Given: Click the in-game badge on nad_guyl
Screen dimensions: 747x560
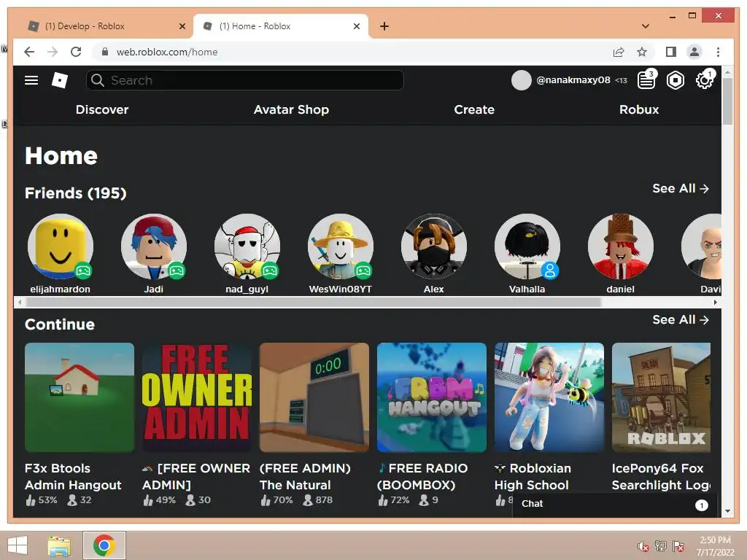Looking at the screenshot, I should [x=270, y=271].
